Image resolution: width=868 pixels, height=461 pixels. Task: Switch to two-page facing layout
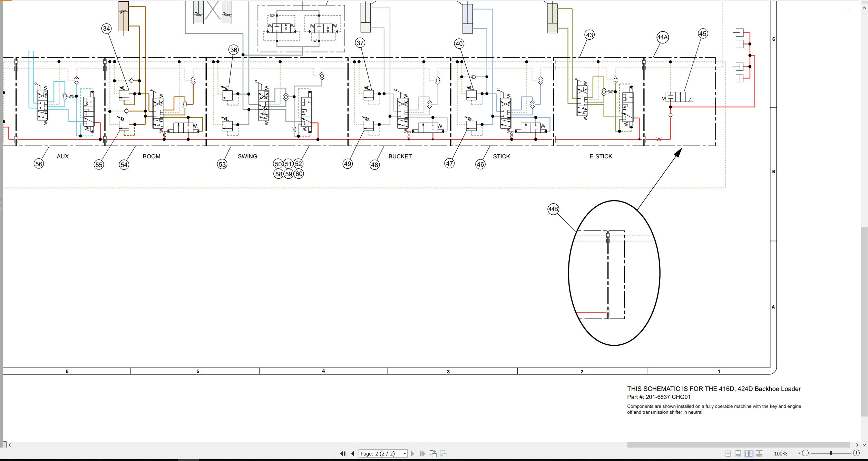click(x=749, y=454)
